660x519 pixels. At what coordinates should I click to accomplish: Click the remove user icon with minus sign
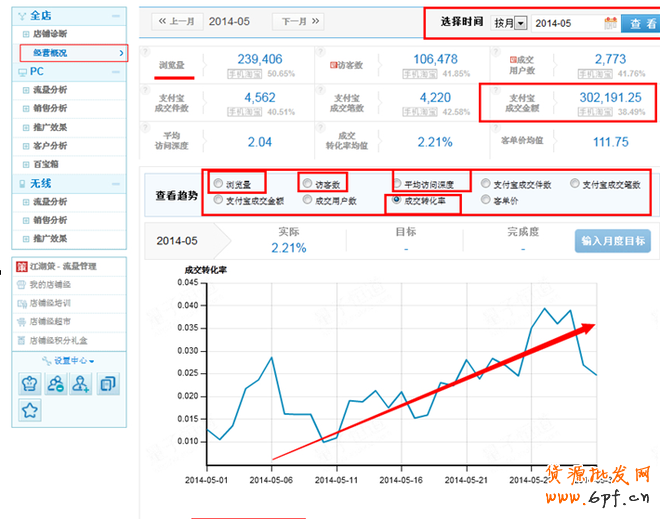tap(56, 384)
